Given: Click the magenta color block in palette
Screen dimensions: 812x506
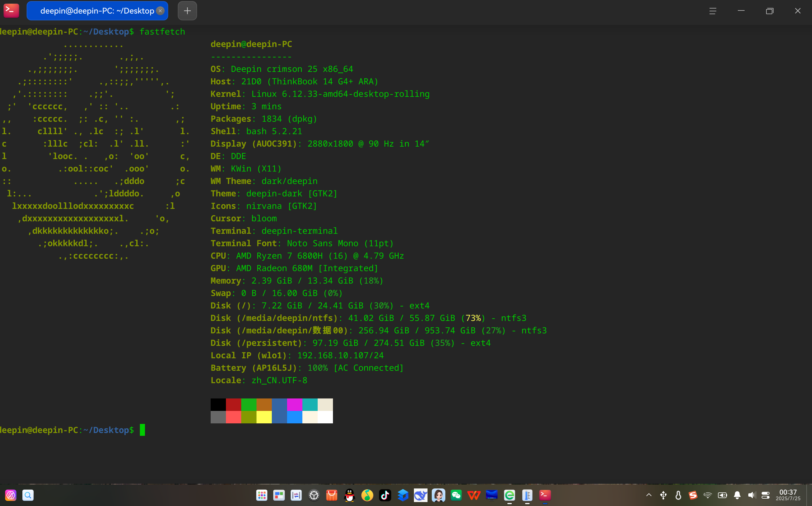Looking at the screenshot, I should click(x=294, y=405).
